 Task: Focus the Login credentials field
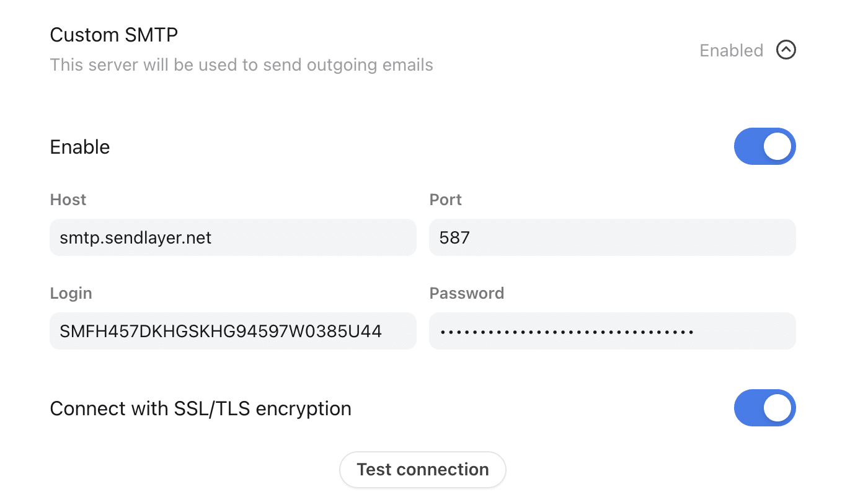pos(232,331)
